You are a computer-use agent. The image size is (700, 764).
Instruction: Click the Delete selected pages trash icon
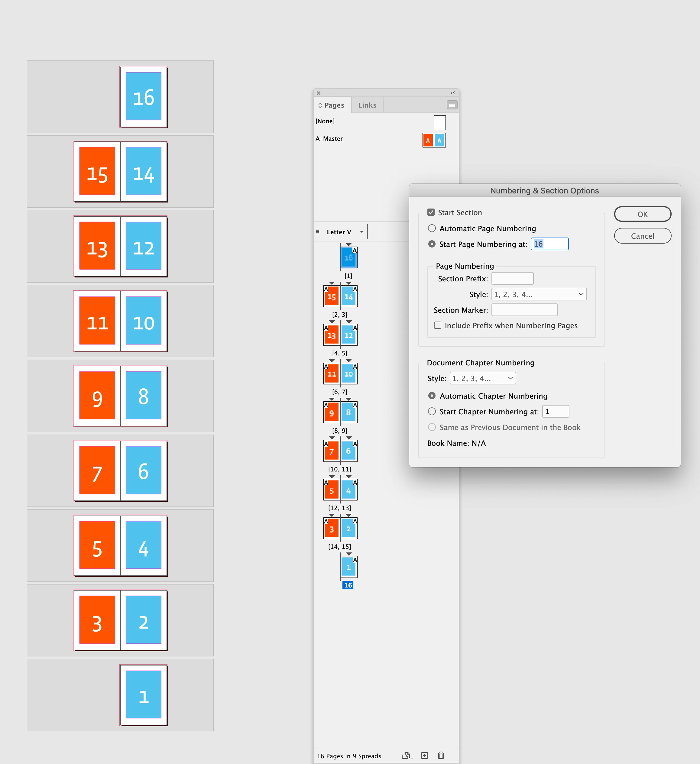pos(441,755)
